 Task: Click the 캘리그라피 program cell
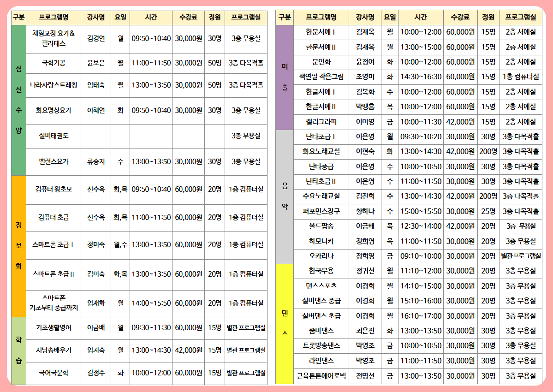(321, 122)
